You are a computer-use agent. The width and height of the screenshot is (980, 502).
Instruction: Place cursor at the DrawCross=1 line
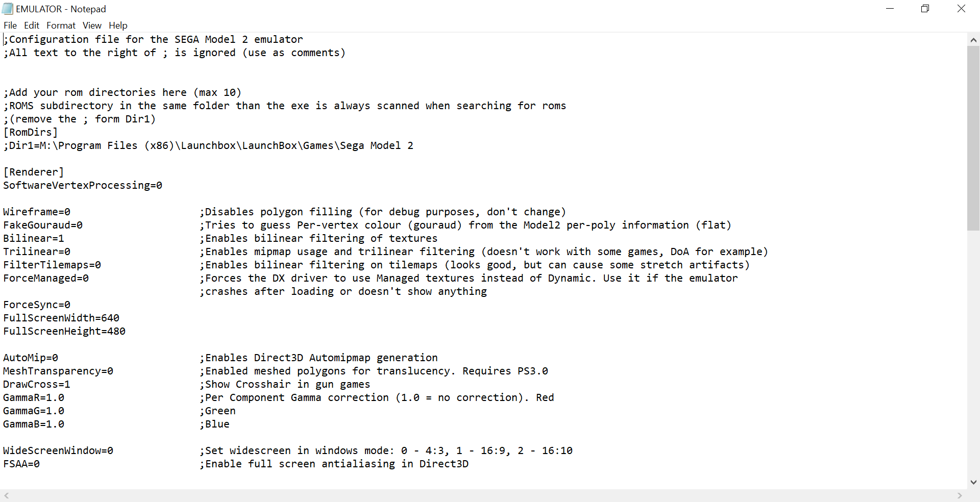[x=37, y=384]
